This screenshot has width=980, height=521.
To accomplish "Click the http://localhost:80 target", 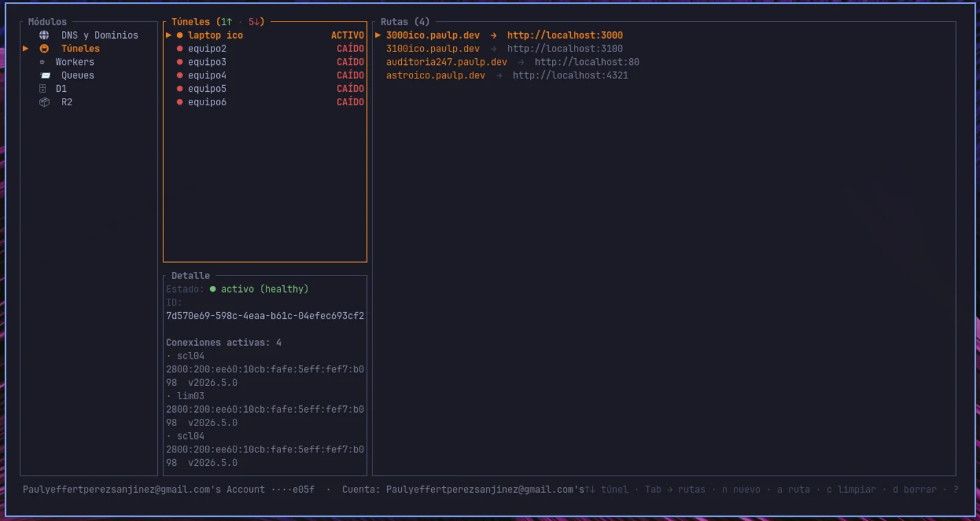I will coord(587,62).
